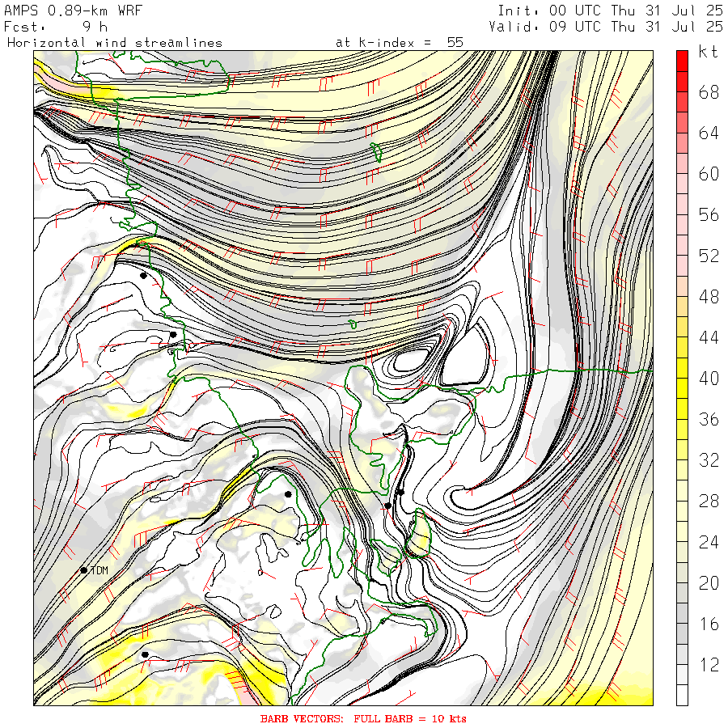The width and height of the screenshot is (728, 728).
Task: Select the 'at k-index = 55' text
Action: pyautogui.click(x=400, y=43)
